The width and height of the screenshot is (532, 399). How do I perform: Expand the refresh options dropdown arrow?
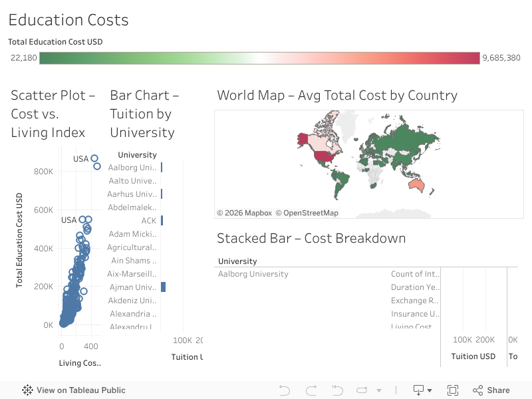click(379, 391)
